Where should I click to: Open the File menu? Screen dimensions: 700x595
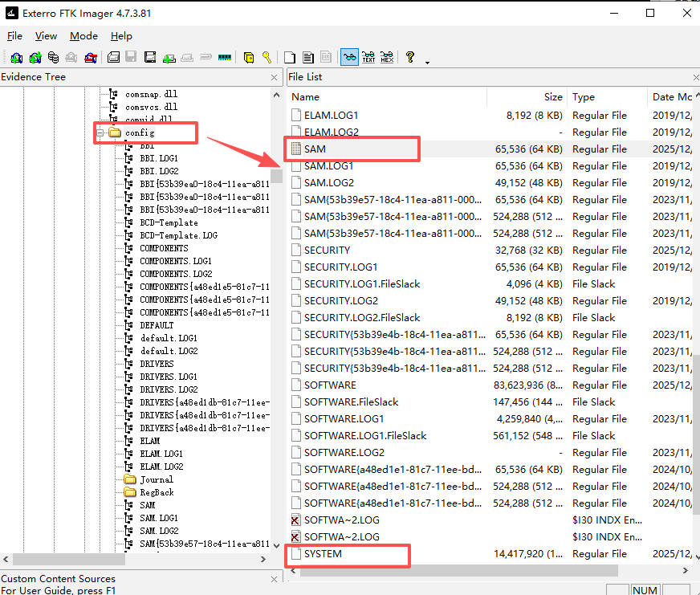pyautogui.click(x=14, y=36)
